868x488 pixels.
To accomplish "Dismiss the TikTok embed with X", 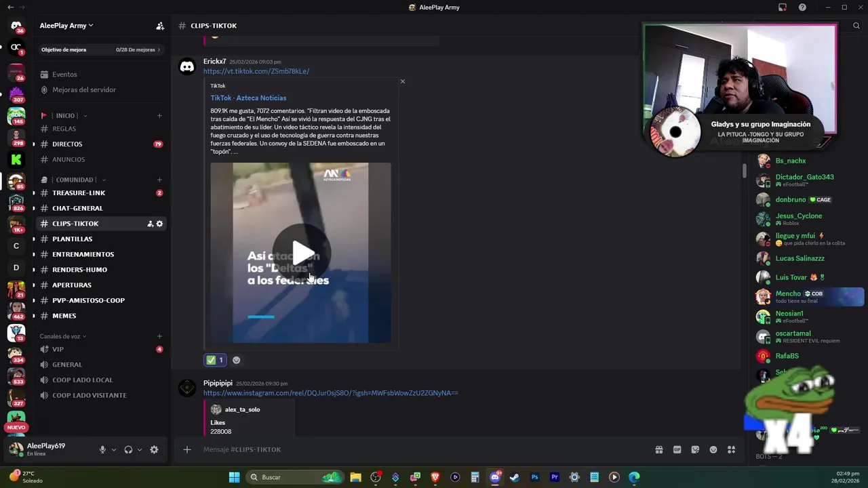I will pos(402,81).
